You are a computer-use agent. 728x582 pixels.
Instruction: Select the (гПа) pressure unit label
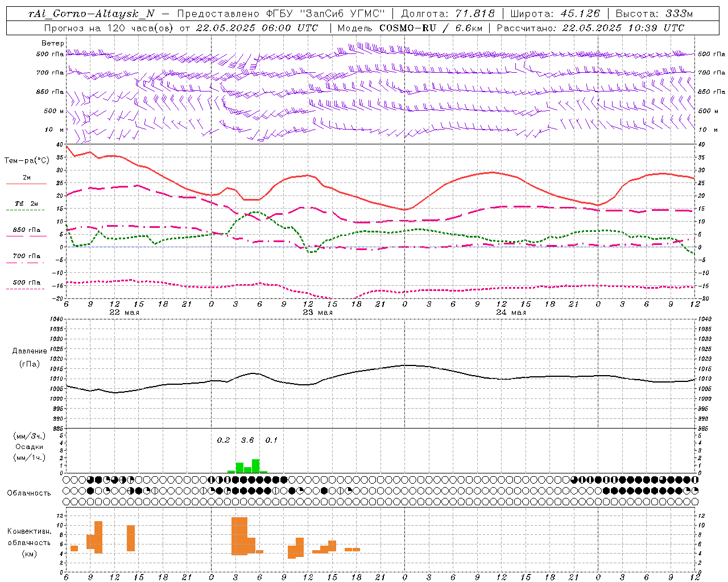point(30,364)
